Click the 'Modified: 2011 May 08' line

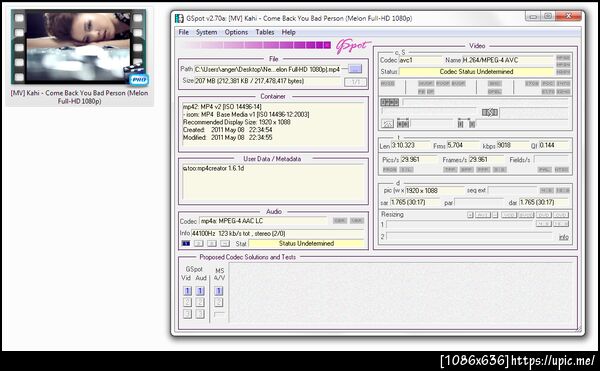[228, 137]
